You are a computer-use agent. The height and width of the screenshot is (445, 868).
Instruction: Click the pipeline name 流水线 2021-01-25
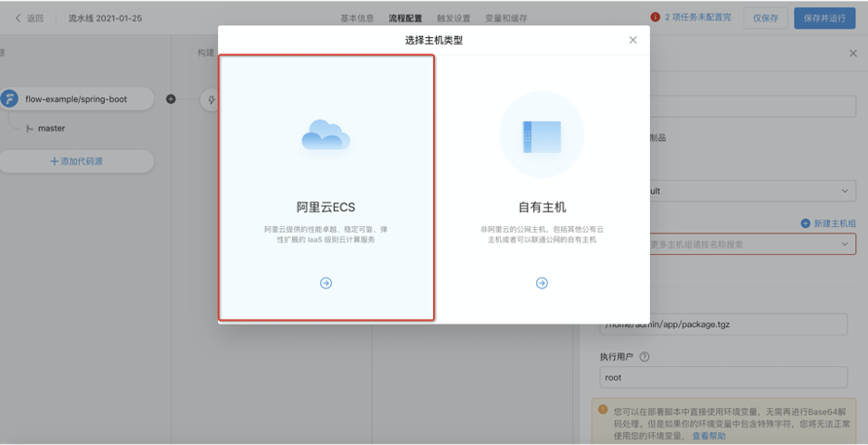[105, 19]
